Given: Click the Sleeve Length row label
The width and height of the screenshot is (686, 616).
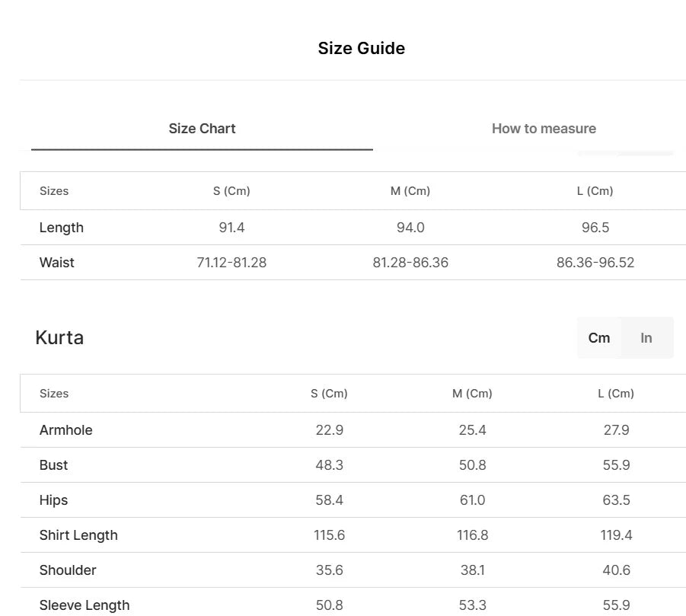Looking at the screenshot, I should point(85,605).
